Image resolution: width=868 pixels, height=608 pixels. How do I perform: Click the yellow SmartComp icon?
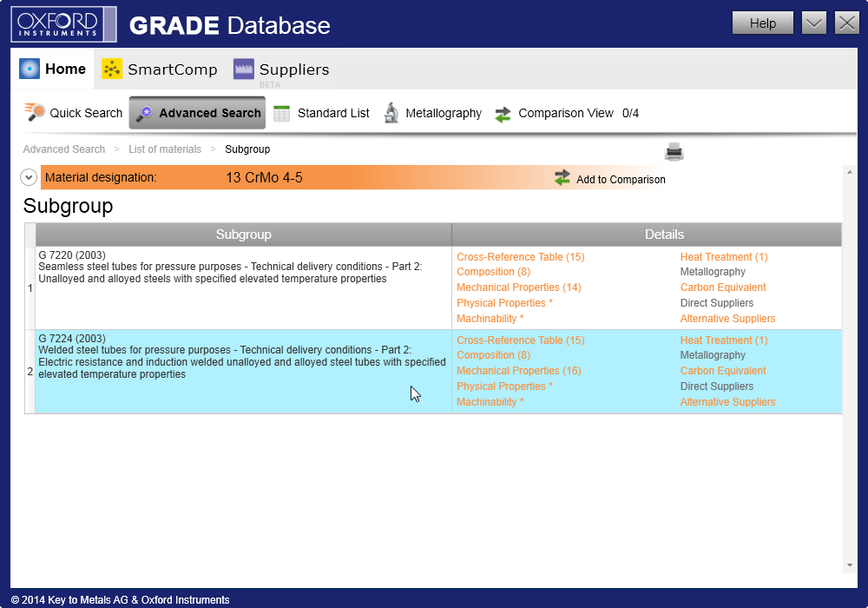[x=112, y=69]
